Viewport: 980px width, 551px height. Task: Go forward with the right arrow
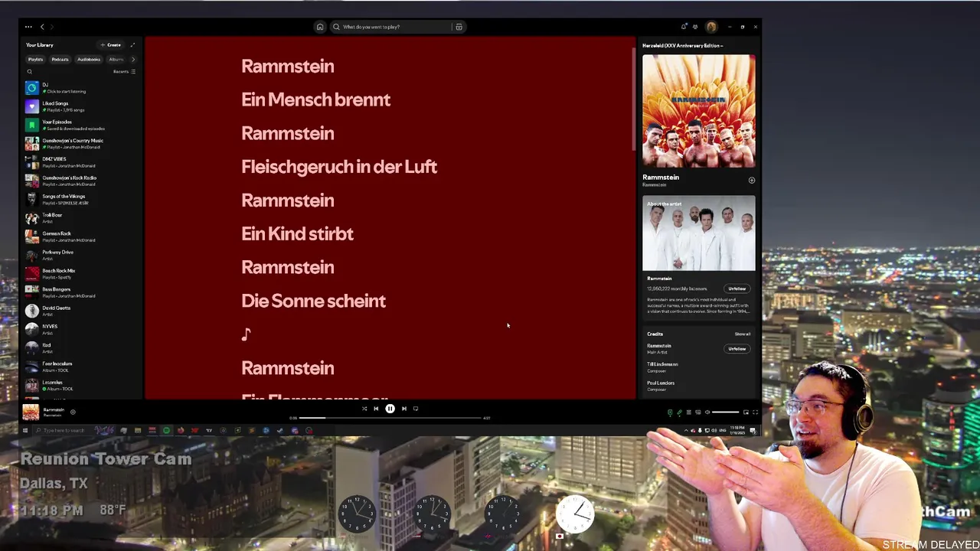pos(52,27)
